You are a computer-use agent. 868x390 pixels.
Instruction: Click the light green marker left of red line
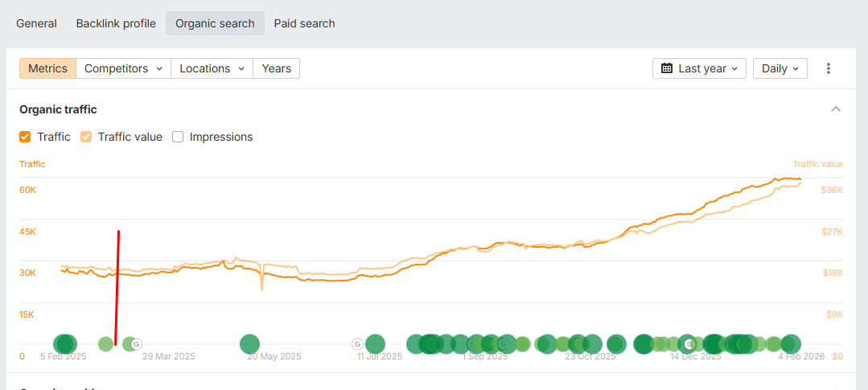point(105,344)
